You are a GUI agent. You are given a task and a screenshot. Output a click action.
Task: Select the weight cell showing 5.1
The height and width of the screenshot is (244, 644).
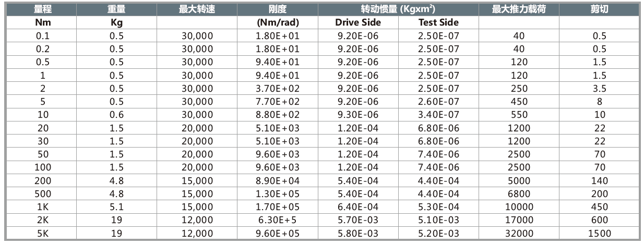point(116,207)
